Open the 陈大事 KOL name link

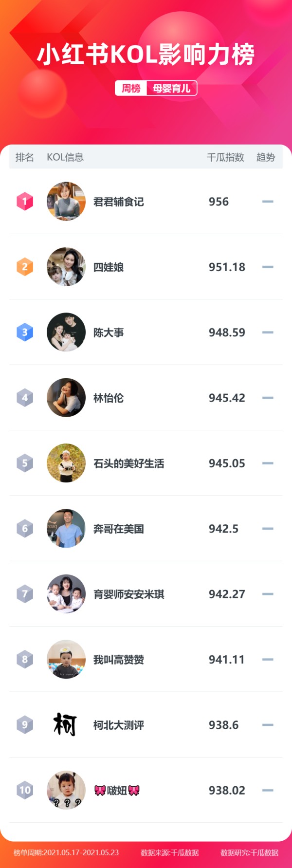[x=109, y=332]
